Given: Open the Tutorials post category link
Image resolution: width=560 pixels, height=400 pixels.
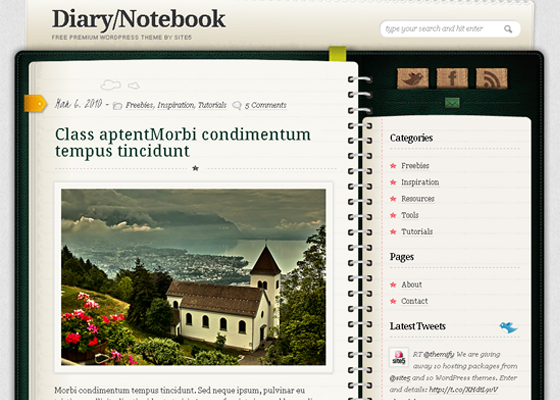Looking at the screenshot, I should (212, 105).
